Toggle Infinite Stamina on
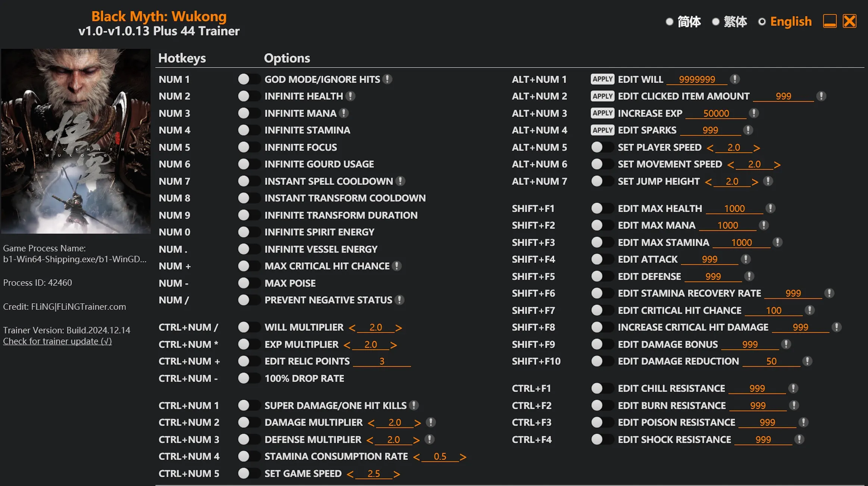This screenshot has height=486, width=868. tap(249, 130)
